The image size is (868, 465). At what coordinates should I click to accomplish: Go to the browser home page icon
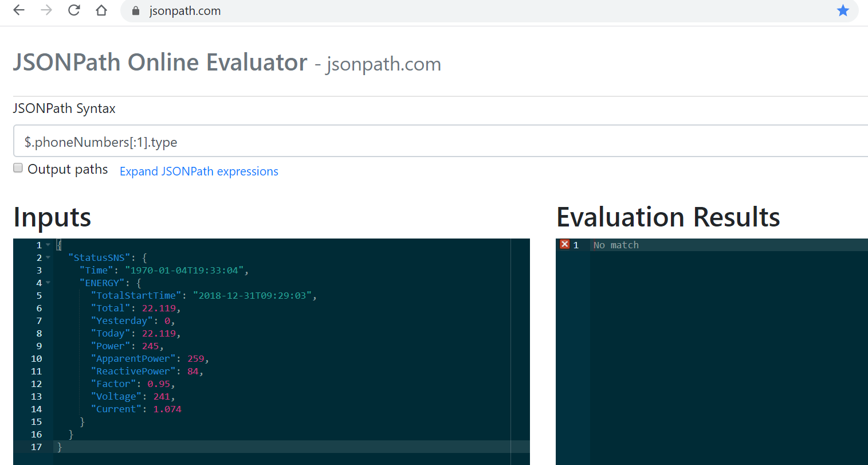pyautogui.click(x=101, y=10)
